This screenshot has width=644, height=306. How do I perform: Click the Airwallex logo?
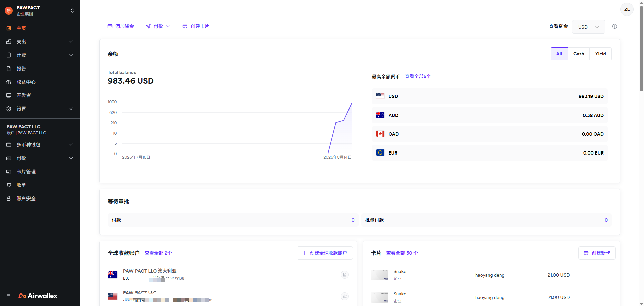38,296
